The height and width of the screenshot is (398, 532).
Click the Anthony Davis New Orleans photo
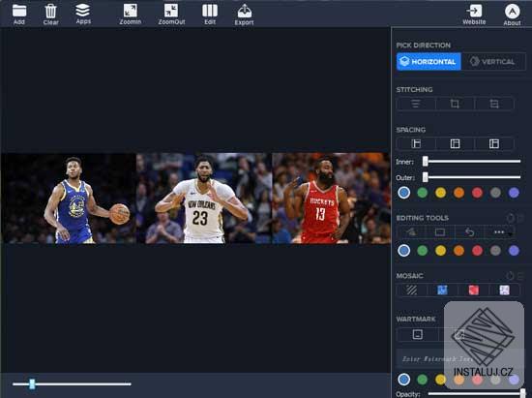click(x=204, y=198)
